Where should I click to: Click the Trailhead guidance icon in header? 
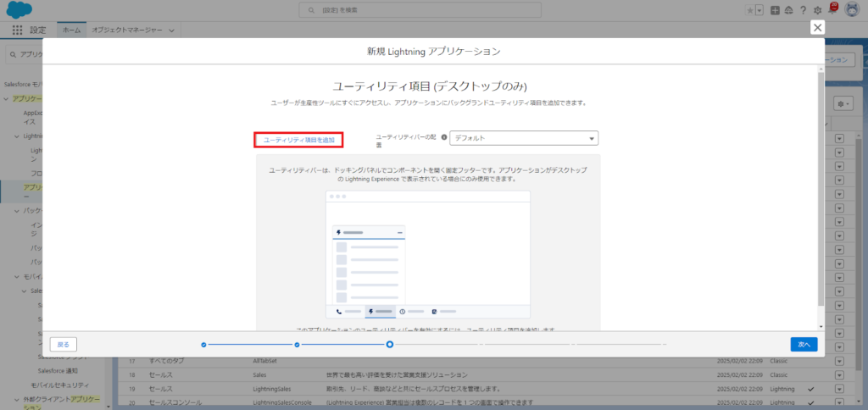(789, 10)
